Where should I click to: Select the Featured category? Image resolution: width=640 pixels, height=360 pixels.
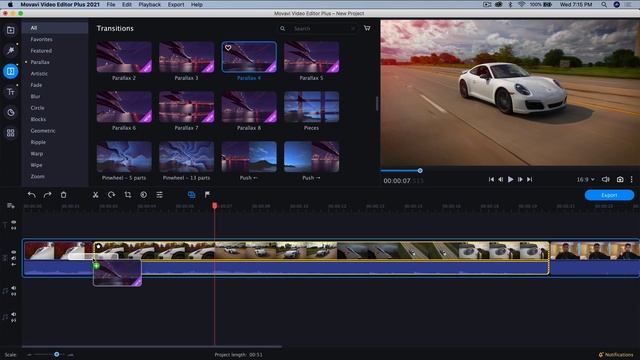click(41, 51)
